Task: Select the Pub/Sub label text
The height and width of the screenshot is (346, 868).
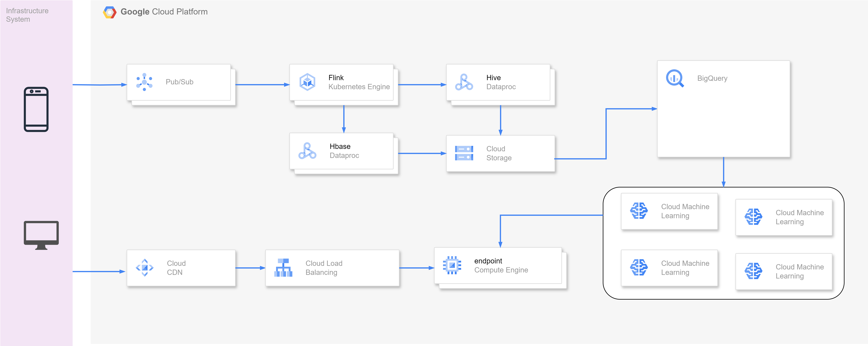Action: coord(180,82)
